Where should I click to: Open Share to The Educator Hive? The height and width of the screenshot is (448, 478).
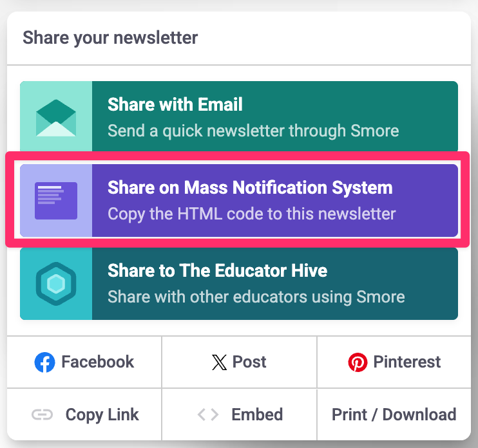218,270
